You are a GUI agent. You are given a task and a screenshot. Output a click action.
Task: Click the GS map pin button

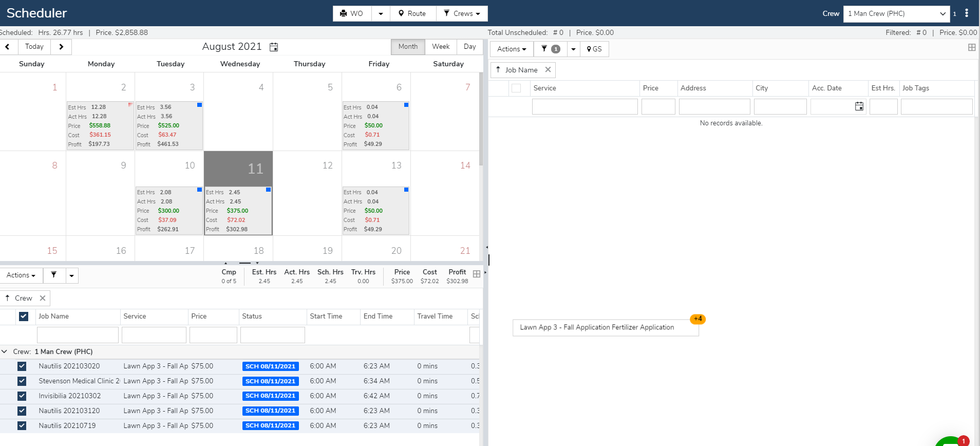click(594, 49)
